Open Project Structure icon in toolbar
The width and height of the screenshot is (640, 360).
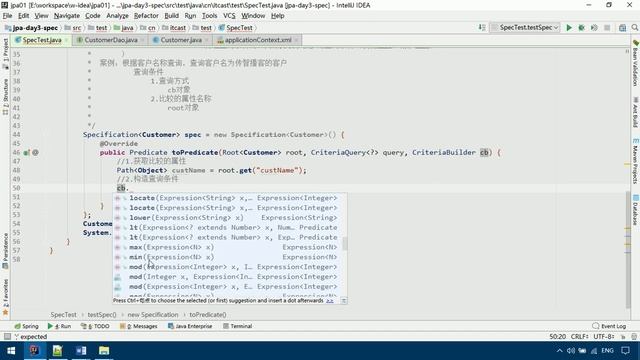[622, 28]
